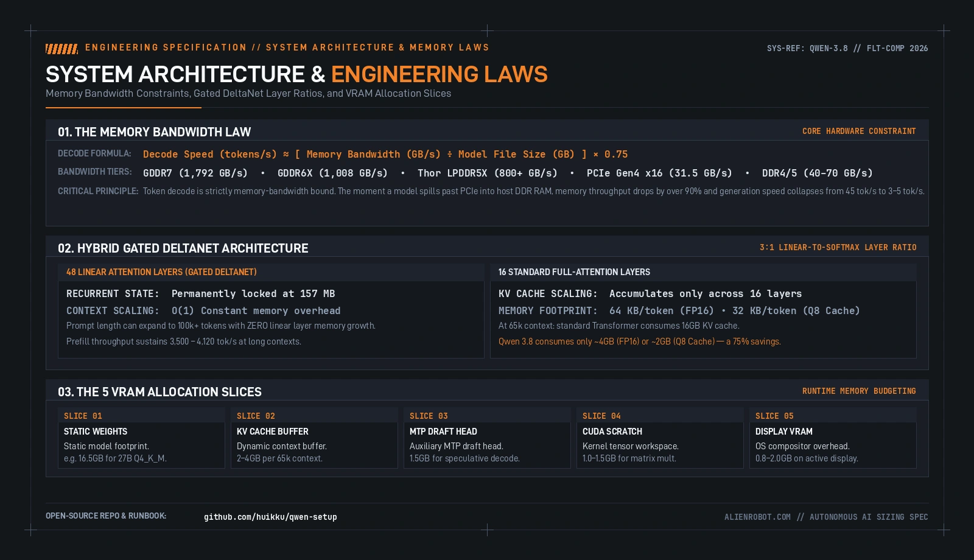Viewport: 974px width, 560px height.
Task: Click the '64 KB/token (FP16)' memory footprint value
Action: (662, 310)
